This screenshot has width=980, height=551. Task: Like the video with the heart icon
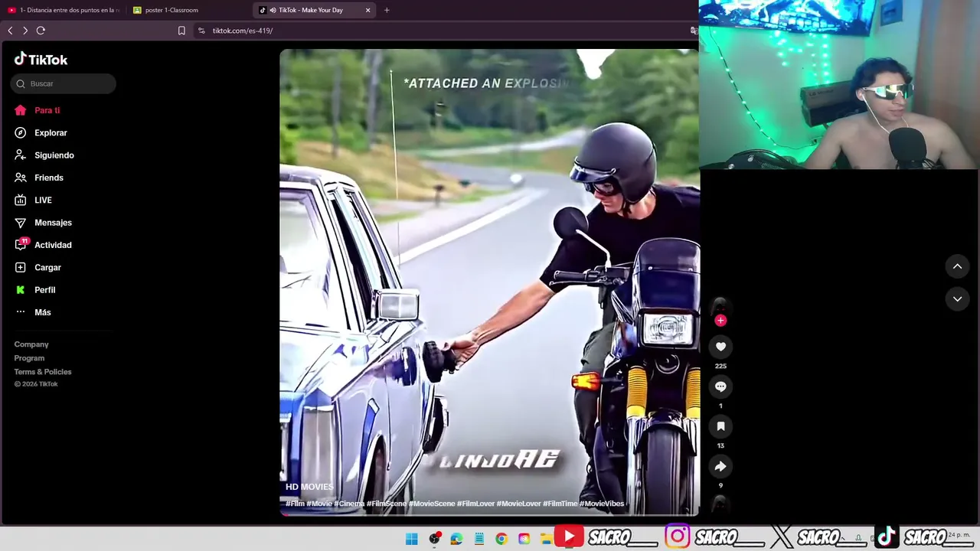720,347
